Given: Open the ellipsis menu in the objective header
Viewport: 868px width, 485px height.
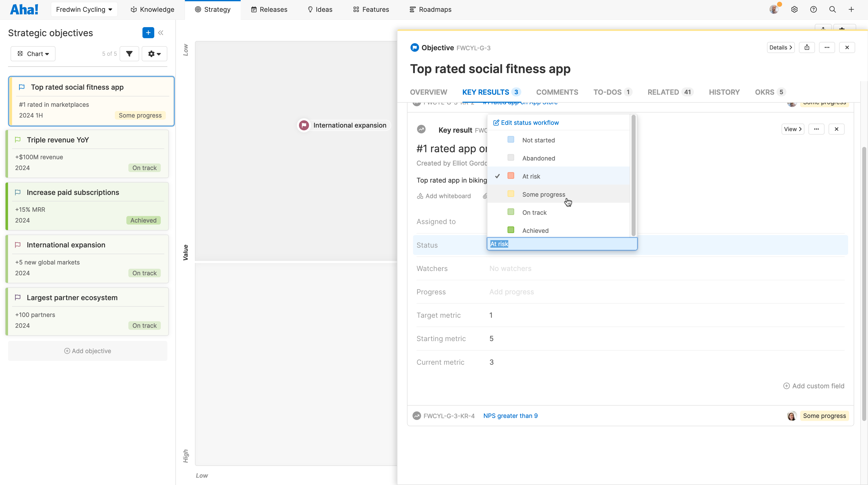Looking at the screenshot, I should click(x=827, y=47).
